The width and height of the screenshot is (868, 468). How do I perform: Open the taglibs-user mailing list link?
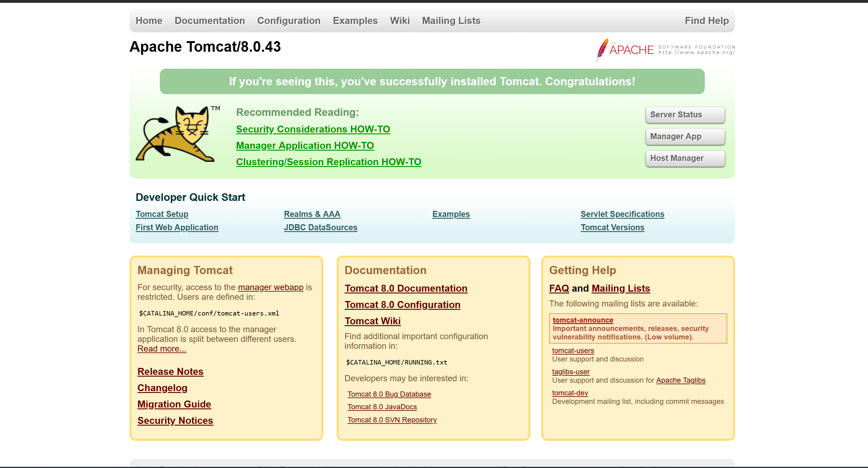pyautogui.click(x=571, y=372)
